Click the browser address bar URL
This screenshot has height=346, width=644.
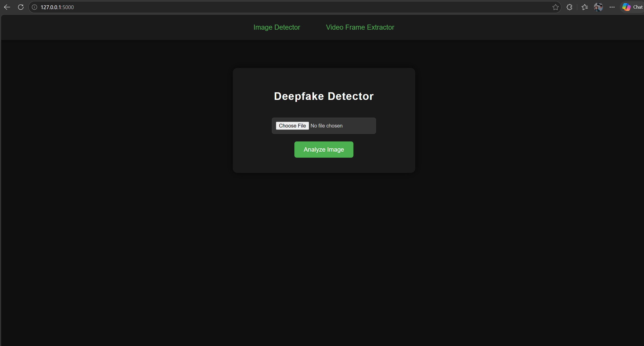[57, 7]
